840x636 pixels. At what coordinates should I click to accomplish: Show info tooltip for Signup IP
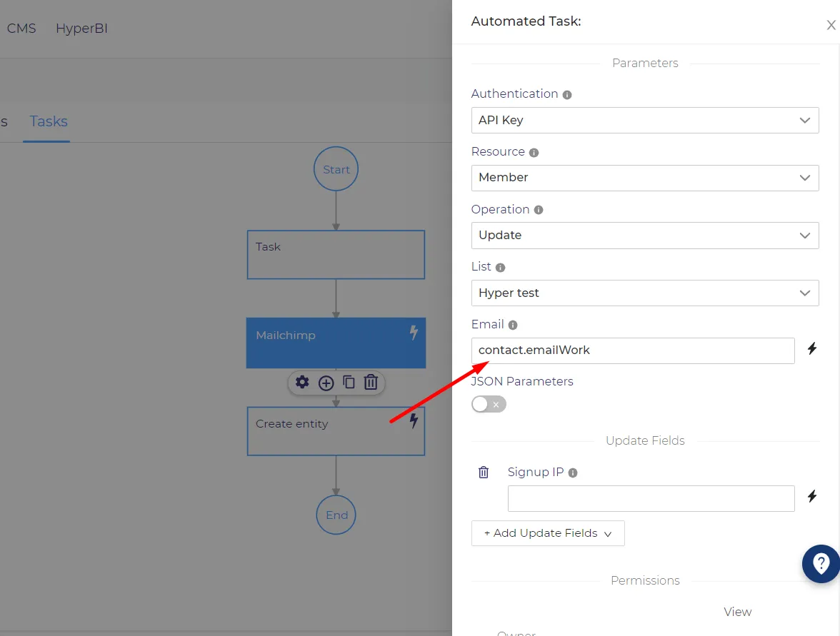pyautogui.click(x=573, y=473)
